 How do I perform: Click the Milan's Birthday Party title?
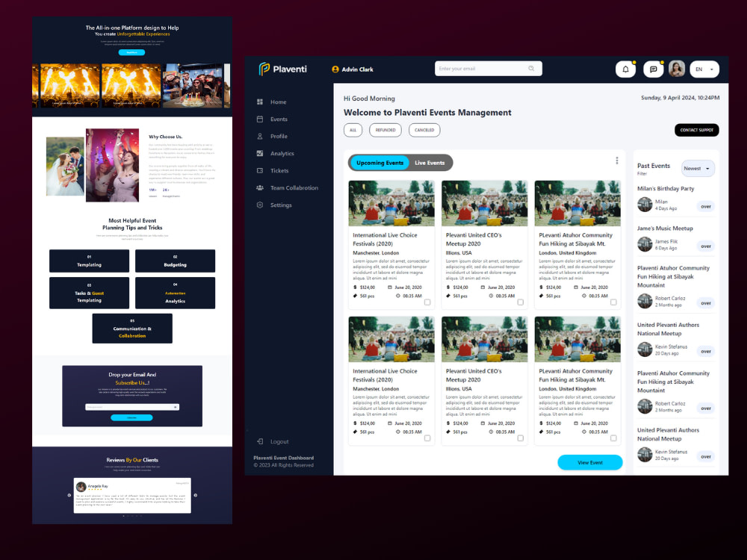(666, 189)
